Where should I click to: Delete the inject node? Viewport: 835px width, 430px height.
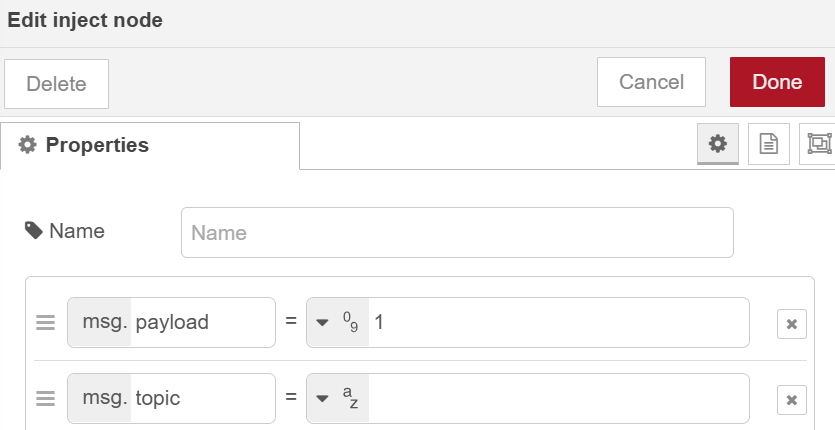[56, 84]
